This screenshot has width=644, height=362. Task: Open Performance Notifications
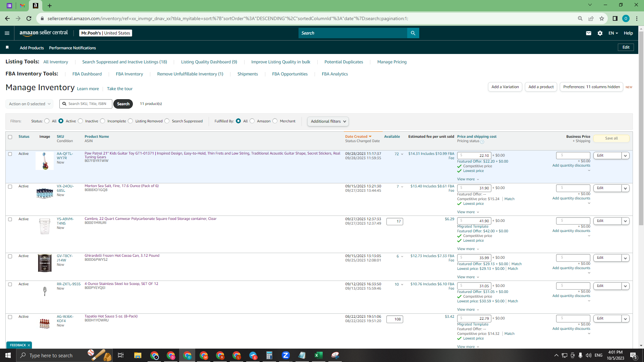[x=72, y=48]
